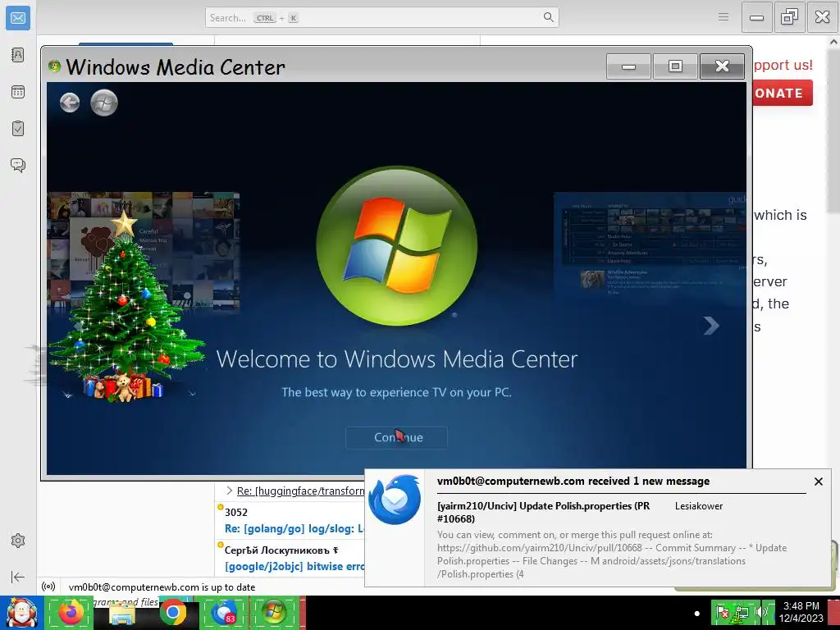Click the network tray icon
The height and width of the screenshot is (630, 840).
742,612
